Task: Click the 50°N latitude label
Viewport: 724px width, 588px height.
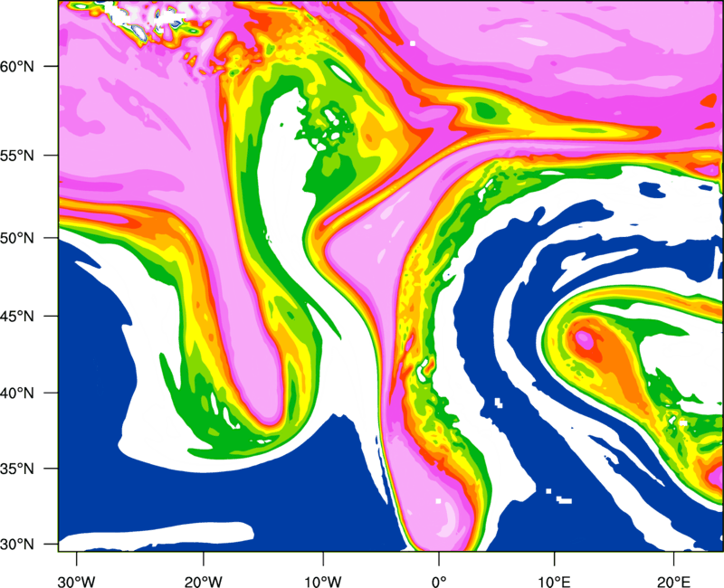Action: (x=17, y=238)
